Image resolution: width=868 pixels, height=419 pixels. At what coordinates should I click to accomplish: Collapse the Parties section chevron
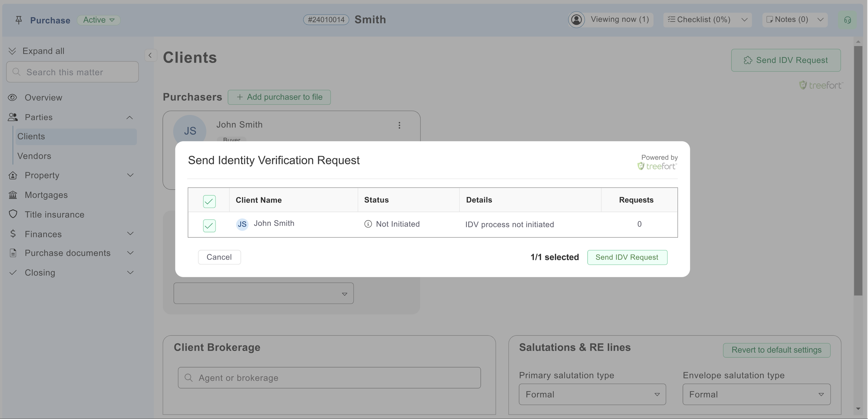(130, 117)
